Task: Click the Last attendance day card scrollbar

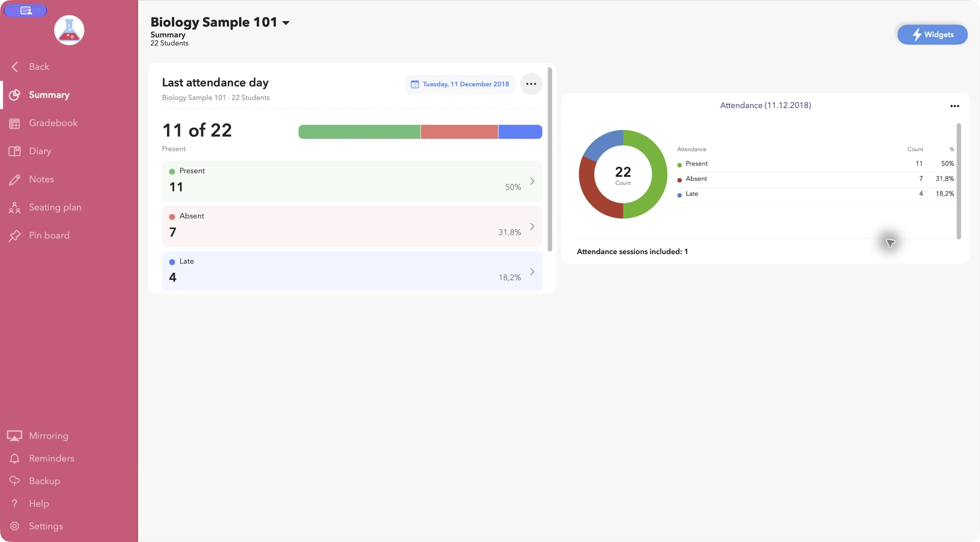Action: tap(550, 159)
